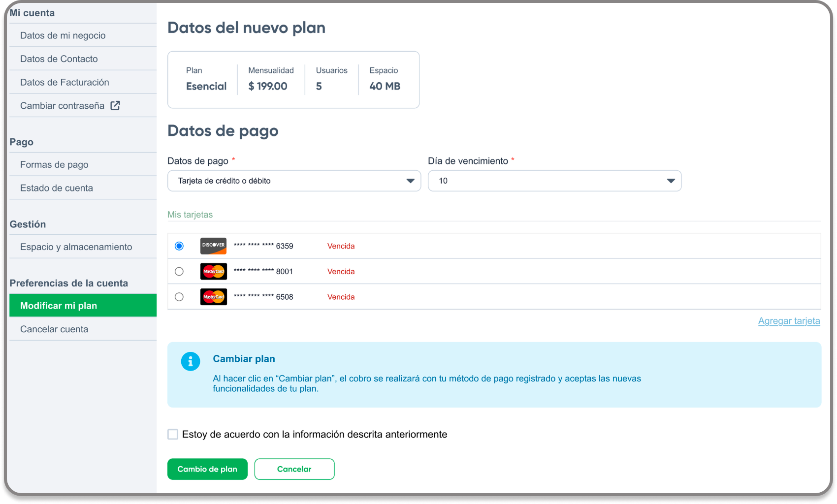This screenshot has height=504, width=837.
Task: Click the card number ending 8001
Action: (263, 272)
